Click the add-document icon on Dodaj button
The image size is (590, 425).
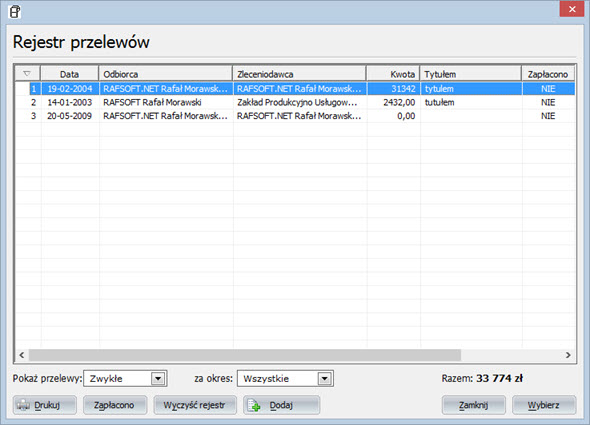point(254,405)
